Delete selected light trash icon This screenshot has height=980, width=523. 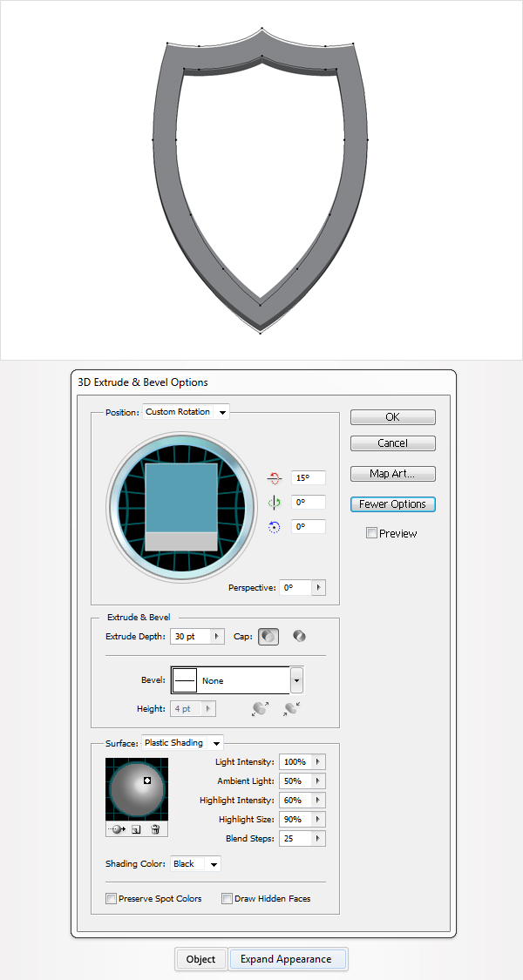click(x=156, y=829)
